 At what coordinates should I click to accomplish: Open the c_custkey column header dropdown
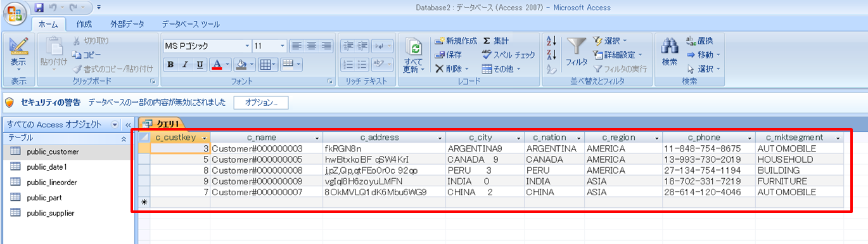(x=204, y=138)
